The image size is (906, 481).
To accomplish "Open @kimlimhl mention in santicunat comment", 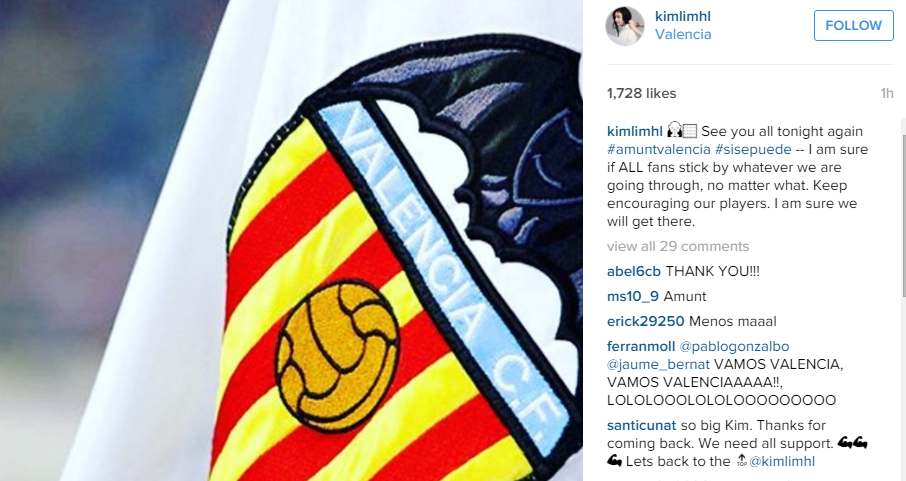I will click(x=782, y=461).
